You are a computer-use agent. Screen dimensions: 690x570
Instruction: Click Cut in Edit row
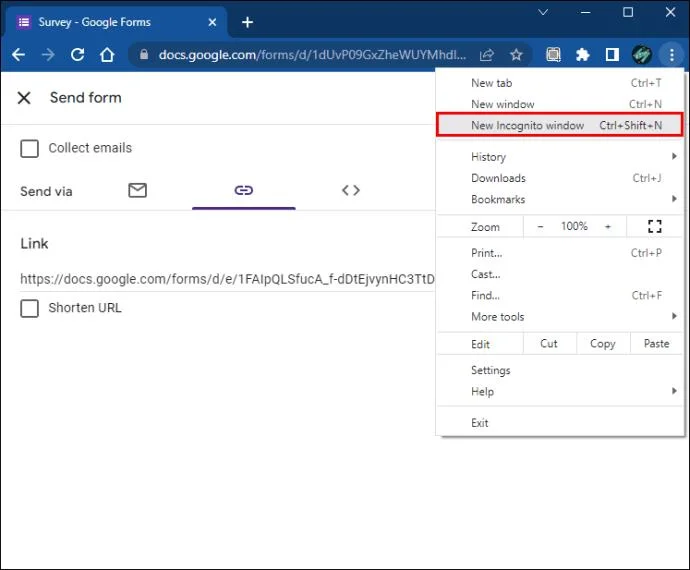point(549,343)
